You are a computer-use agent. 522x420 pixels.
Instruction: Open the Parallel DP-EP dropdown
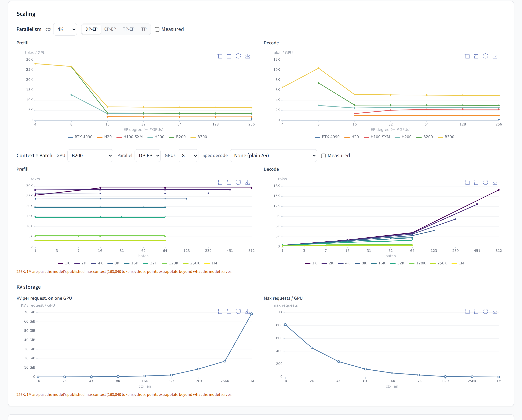148,156
